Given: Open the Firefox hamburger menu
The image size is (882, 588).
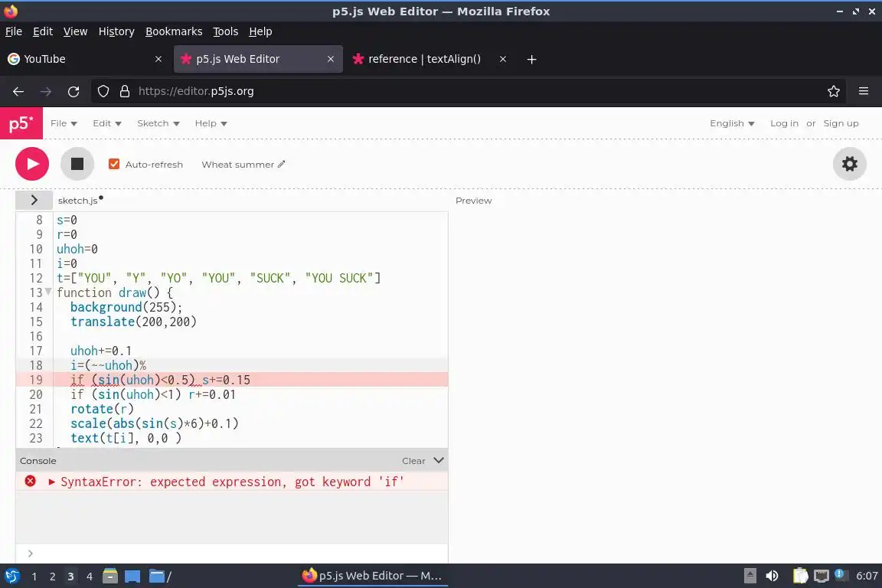Looking at the screenshot, I should (864, 91).
